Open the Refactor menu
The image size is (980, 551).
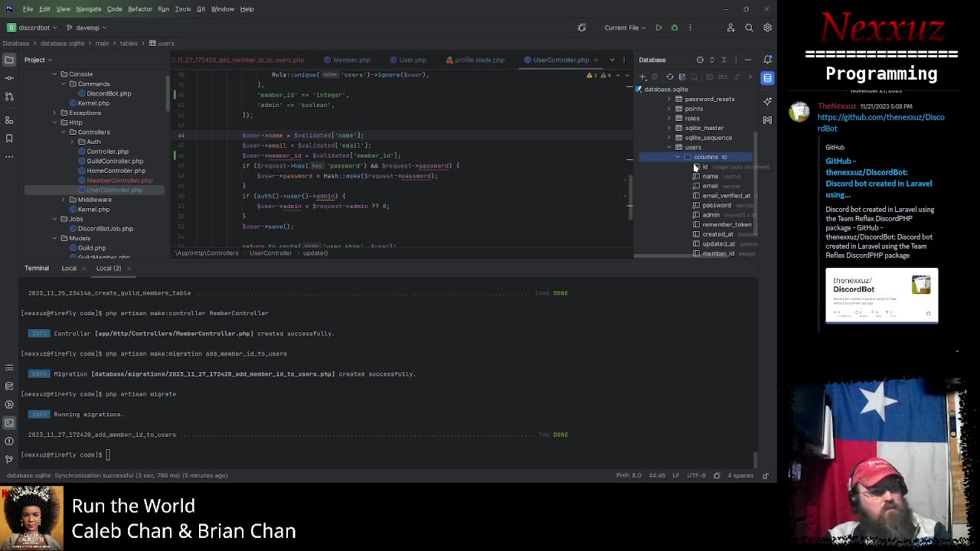(140, 9)
